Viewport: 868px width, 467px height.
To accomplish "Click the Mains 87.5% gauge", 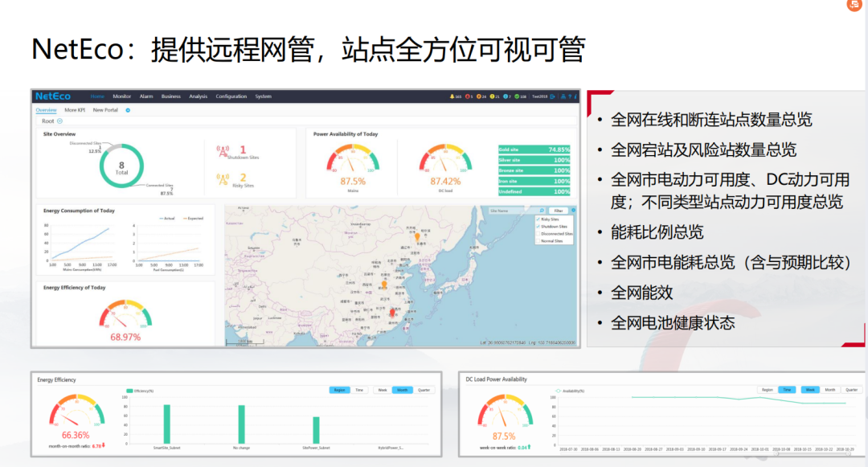I will click(x=353, y=164).
